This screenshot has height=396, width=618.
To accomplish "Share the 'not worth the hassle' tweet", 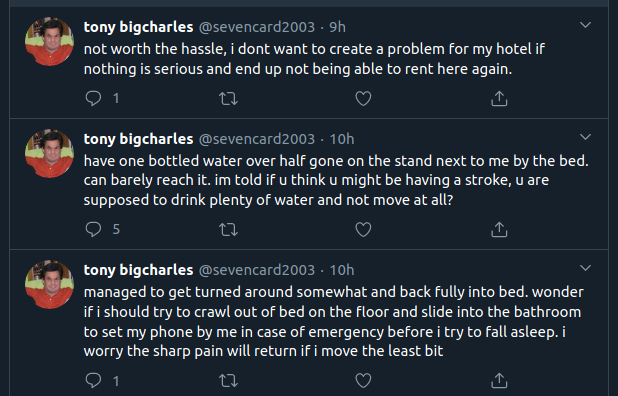I will [x=499, y=98].
